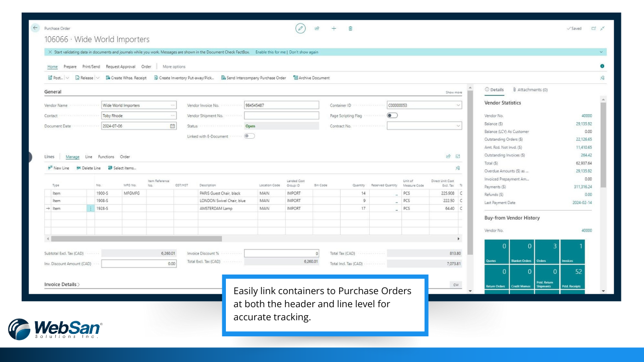Click the Create Whse. Receipt icon

(x=108, y=78)
